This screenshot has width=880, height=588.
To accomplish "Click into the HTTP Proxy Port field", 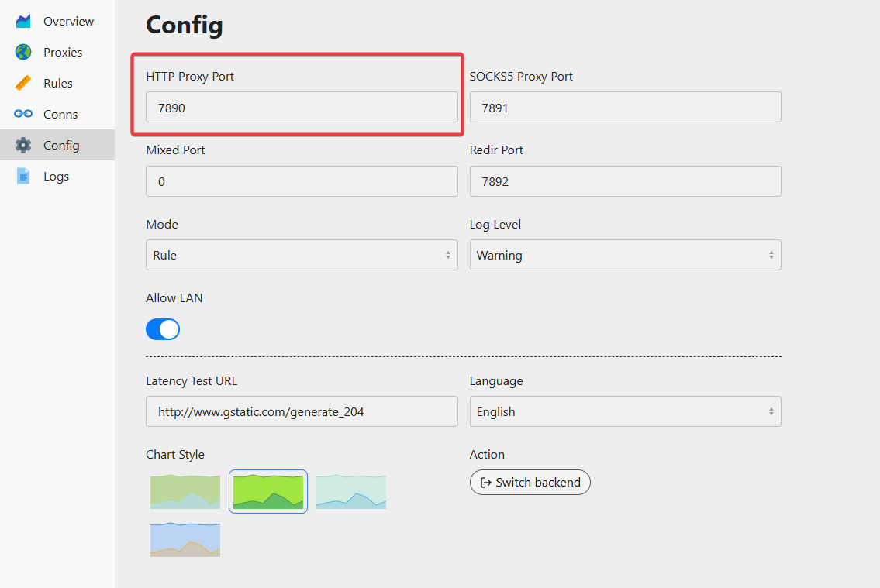I will (x=302, y=108).
